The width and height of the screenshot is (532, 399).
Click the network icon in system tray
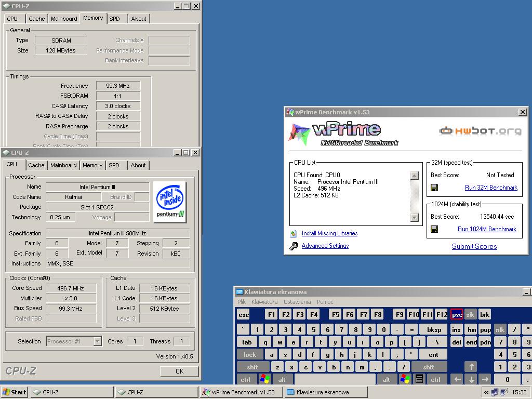click(495, 392)
